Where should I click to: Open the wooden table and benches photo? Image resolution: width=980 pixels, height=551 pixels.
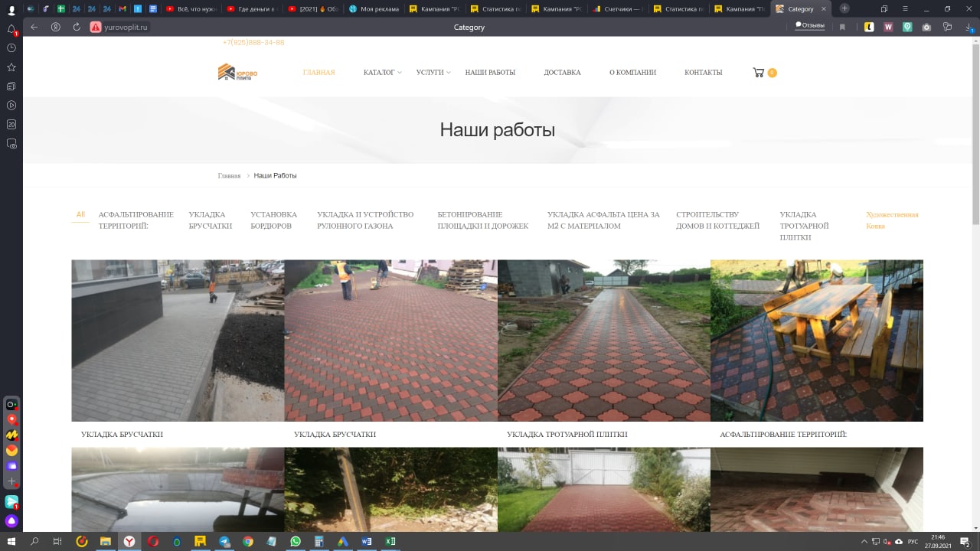pos(817,341)
